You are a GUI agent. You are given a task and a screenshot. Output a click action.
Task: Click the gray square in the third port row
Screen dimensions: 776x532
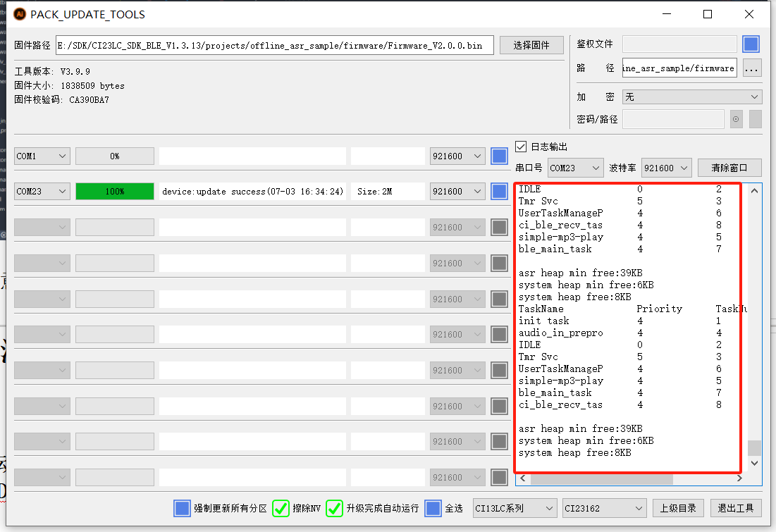pyautogui.click(x=500, y=227)
